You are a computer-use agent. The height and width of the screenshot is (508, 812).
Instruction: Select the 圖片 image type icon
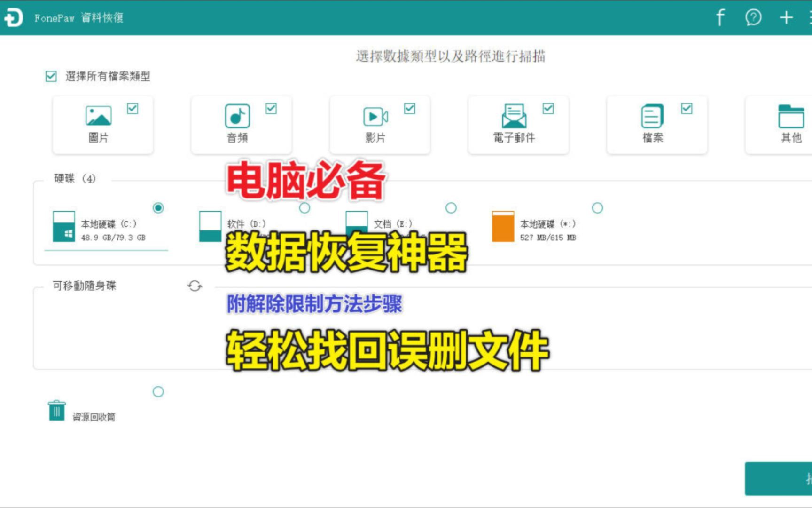tap(98, 116)
